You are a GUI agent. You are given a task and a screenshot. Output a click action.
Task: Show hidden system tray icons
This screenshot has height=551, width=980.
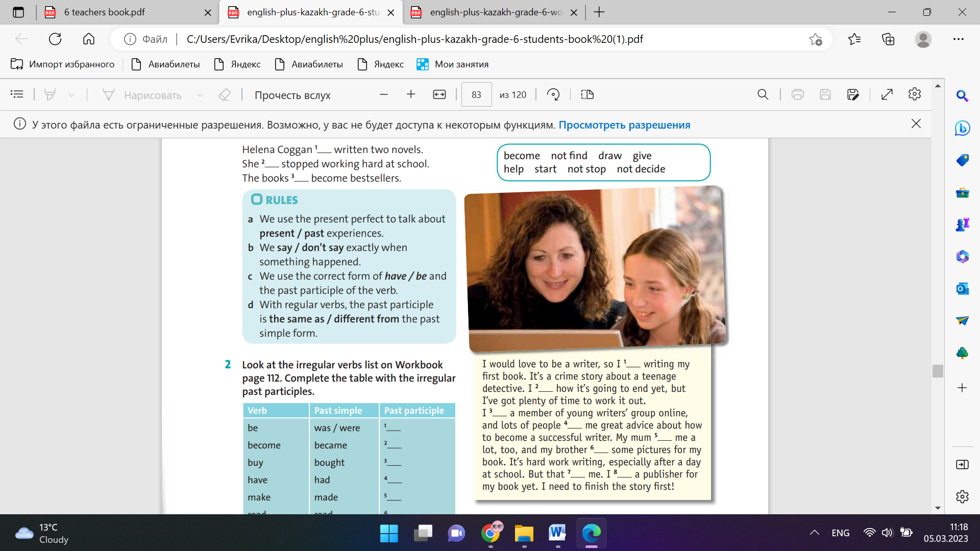click(815, 533)
